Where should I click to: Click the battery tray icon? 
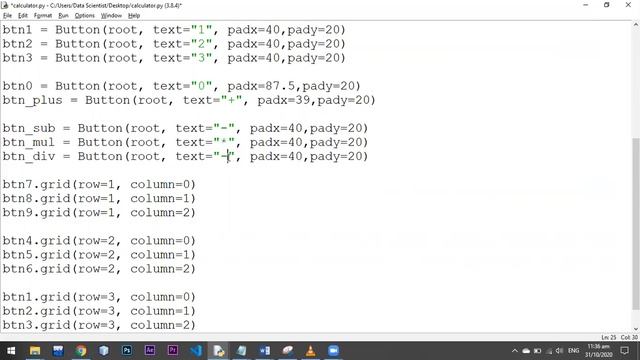[x=538, y=351]
